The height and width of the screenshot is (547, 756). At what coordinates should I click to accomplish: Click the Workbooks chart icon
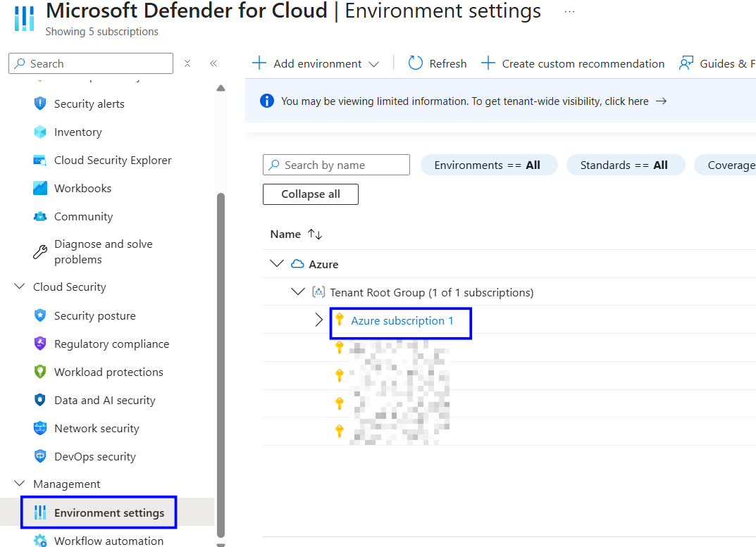click(40, 188)
